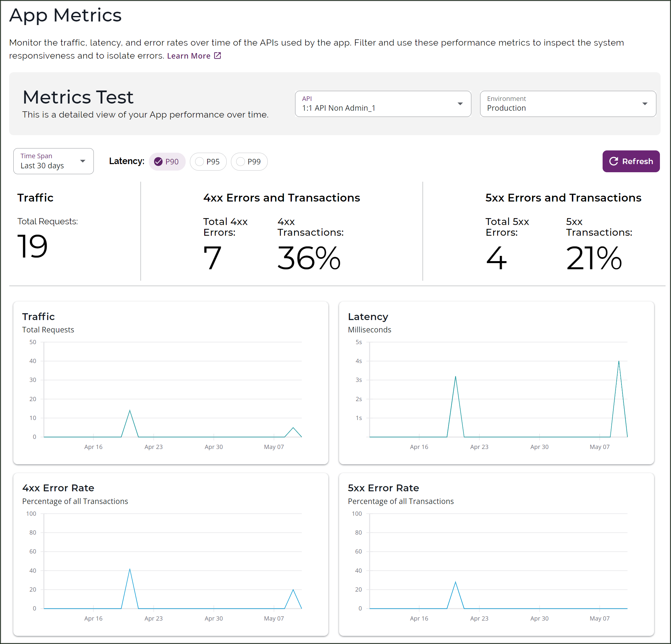Click the Total Requests value 19

(x=32, y=246)
